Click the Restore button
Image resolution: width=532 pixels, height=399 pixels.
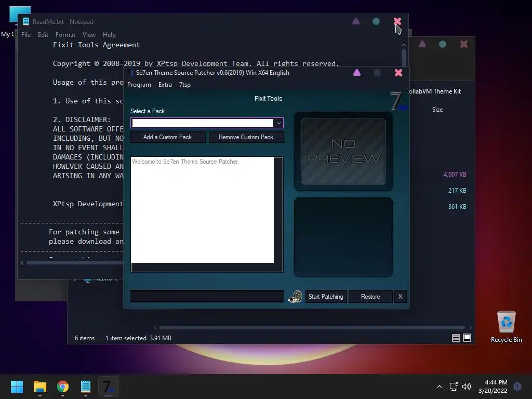[370, 297]
